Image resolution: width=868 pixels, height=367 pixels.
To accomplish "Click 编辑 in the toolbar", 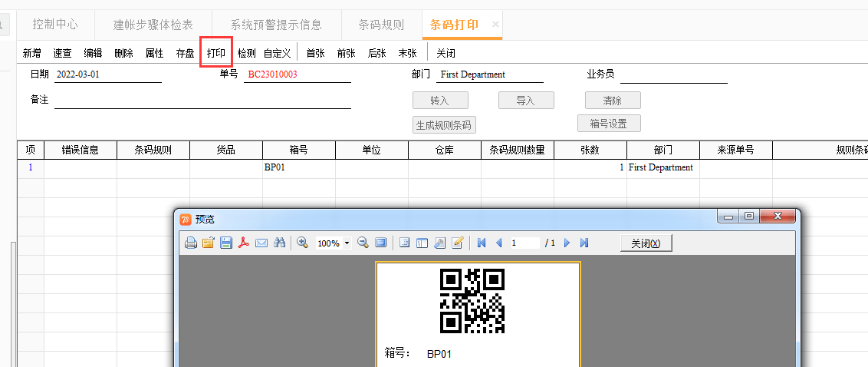I will pos(93,53).
